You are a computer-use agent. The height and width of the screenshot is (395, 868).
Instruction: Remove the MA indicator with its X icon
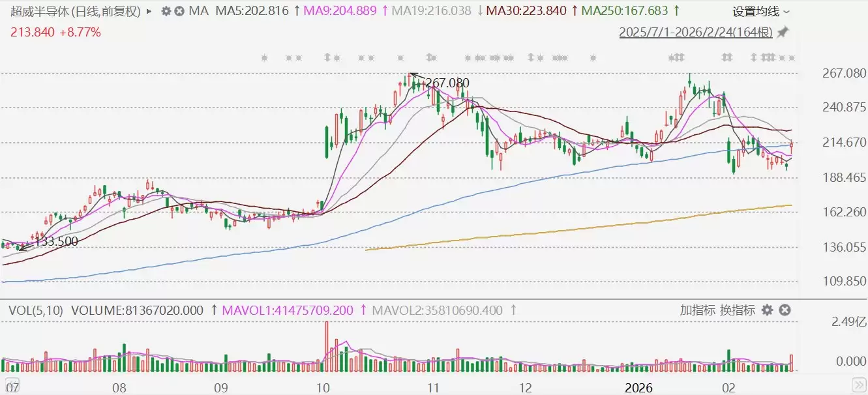click(178, 11)
